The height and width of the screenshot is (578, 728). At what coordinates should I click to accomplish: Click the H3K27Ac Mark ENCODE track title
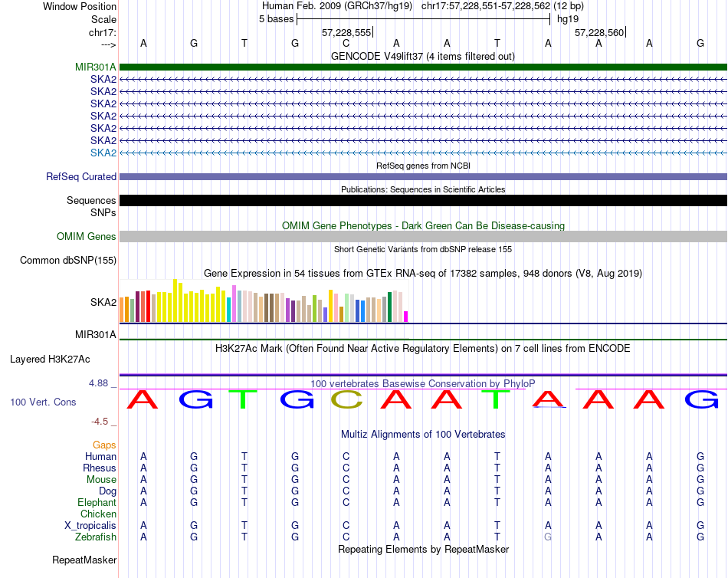coord(423,349)
